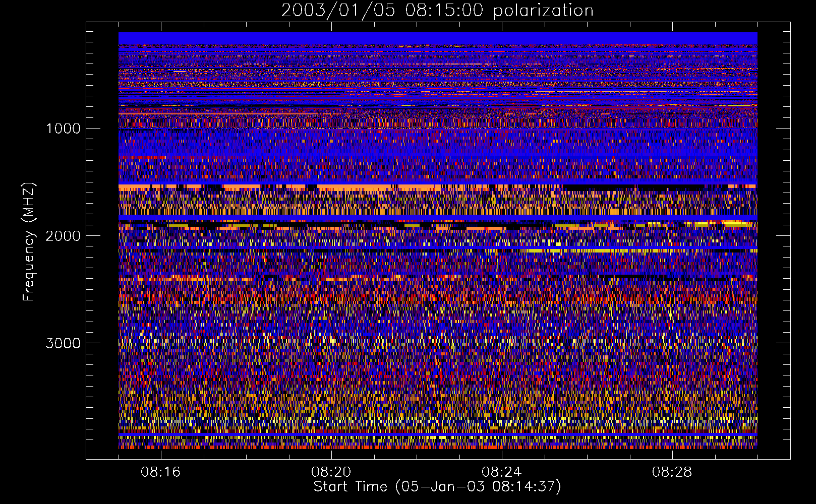816x504 pixels.
Task: Click the plot title '2003/01/05 08:15:00 polarization'
Action: (437, 11)
